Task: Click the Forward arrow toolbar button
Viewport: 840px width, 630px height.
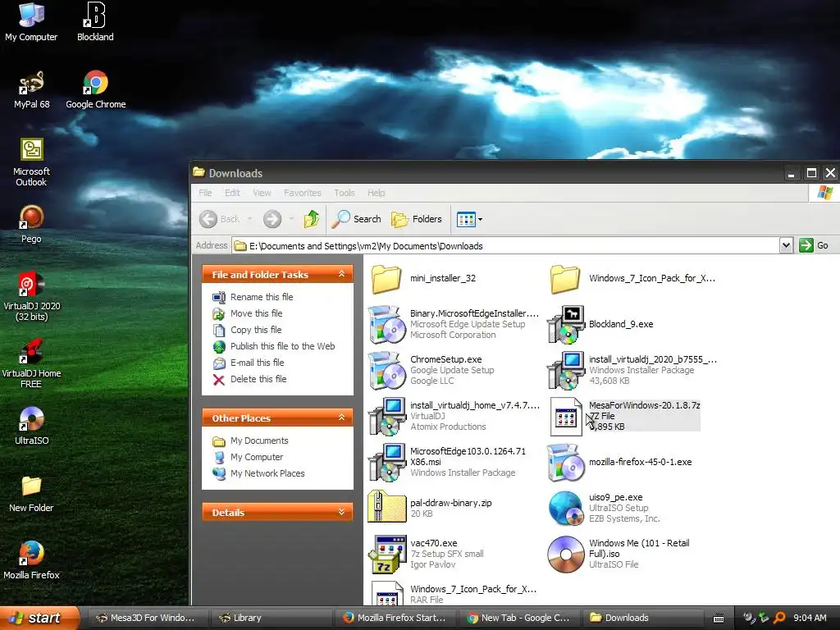Action: [272, 219]
